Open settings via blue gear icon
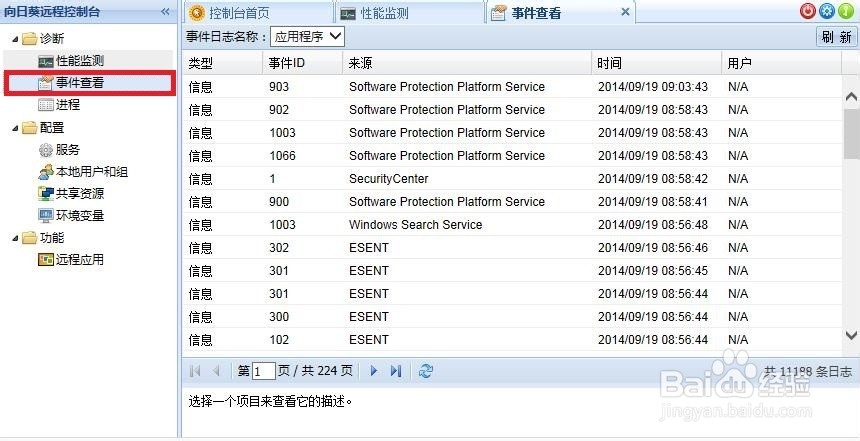This screenshot has width=860, height=441. [827, 11]
